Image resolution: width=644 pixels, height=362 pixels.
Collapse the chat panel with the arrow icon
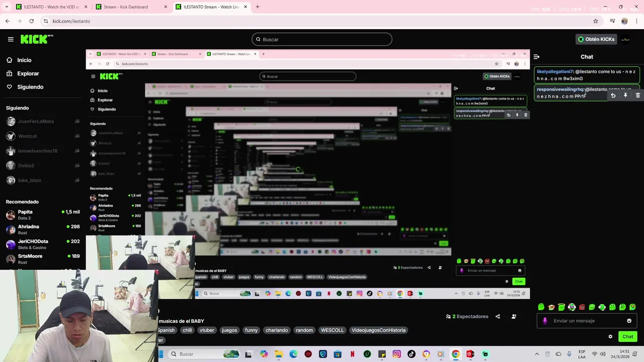(x=536, y=57)
